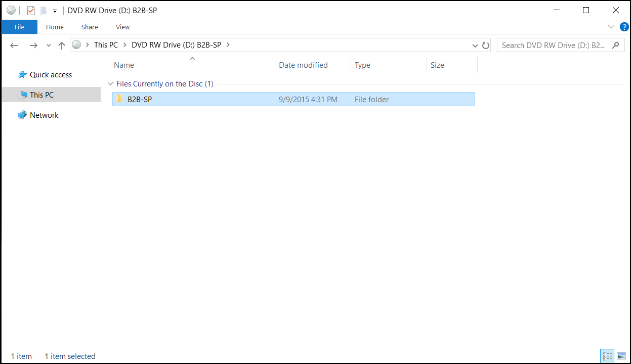Open the Share ribbon tab

coord(90,27)
